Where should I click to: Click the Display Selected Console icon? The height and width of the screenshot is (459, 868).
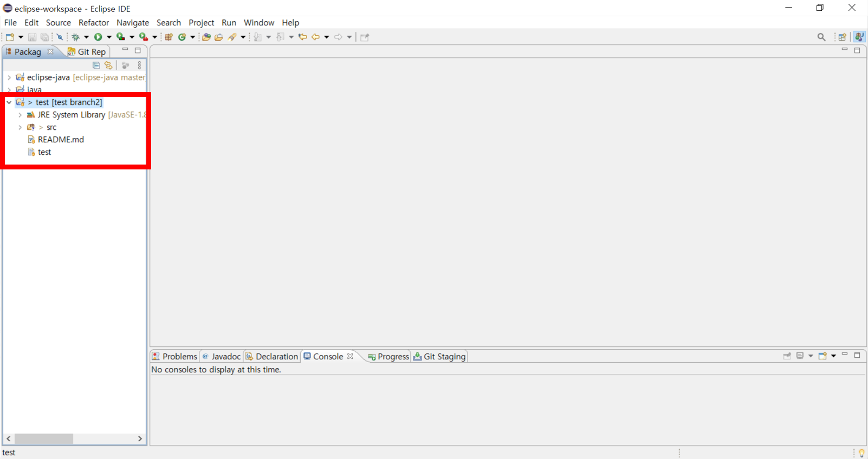(800, 356)
